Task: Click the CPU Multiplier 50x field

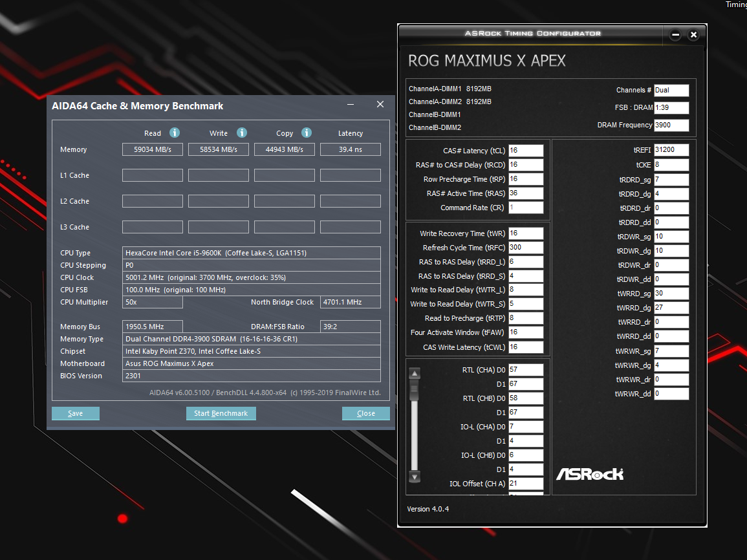Action: [x=153, y=302]
